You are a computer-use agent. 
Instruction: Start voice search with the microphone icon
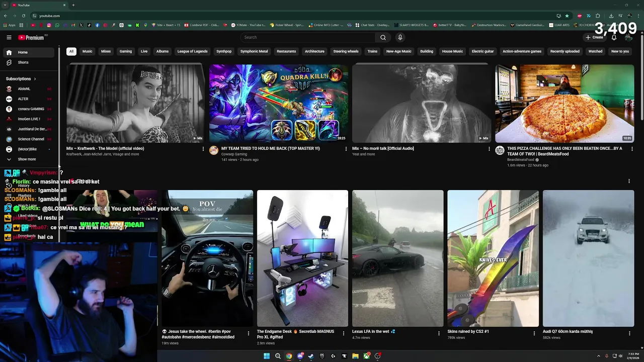[400, 37]
